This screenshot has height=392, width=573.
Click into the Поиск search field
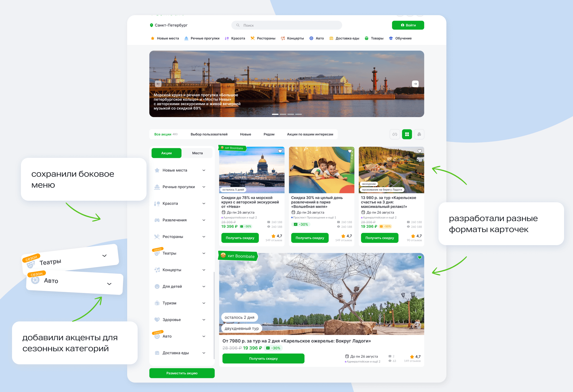(286, 25)
